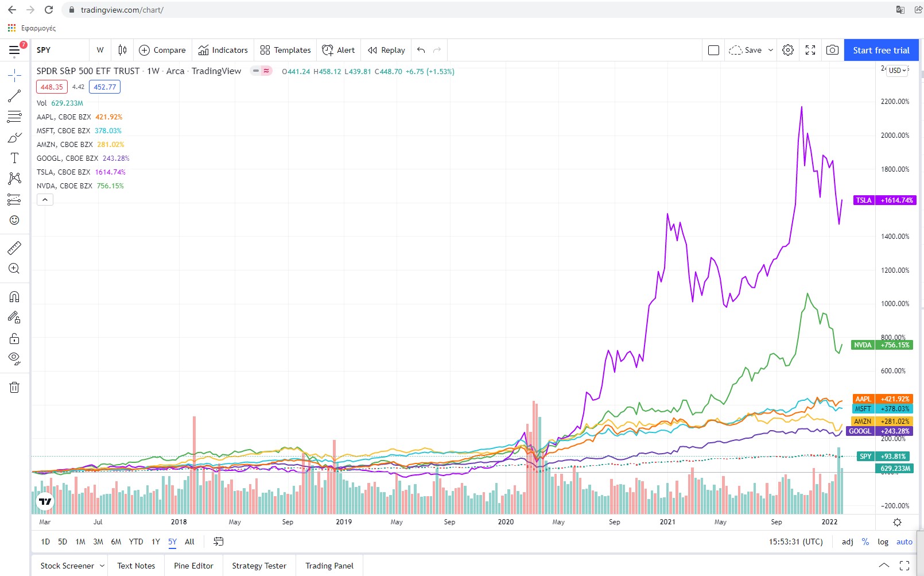Select the 1Y time range
This screenshot has height=576, width=924.
[x=156, y=542]
